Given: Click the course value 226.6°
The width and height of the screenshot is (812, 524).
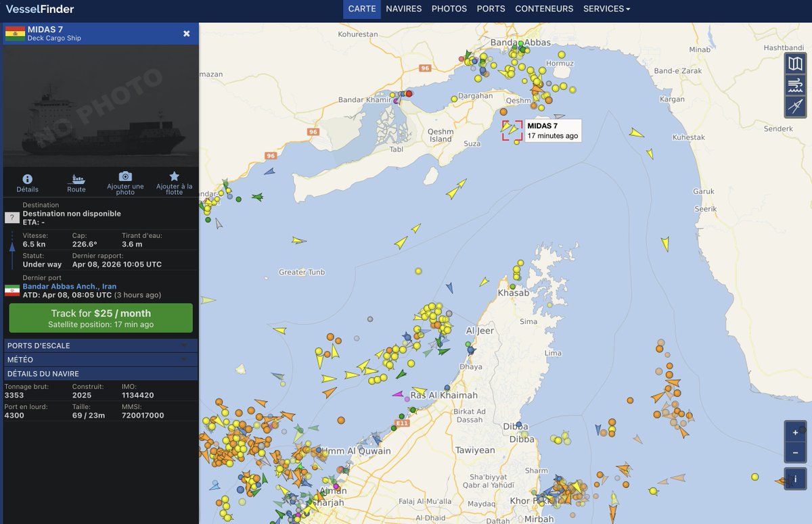Looking at the screenshot, I should pyautogui.click(x=85, y=244).
